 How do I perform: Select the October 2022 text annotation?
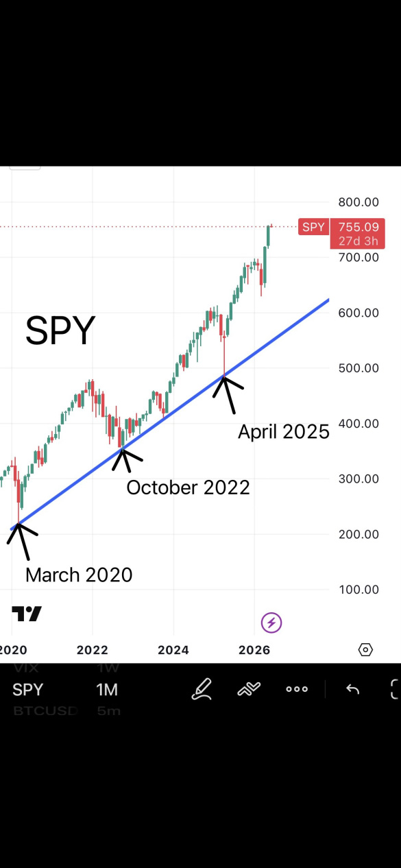coord(188,487)
